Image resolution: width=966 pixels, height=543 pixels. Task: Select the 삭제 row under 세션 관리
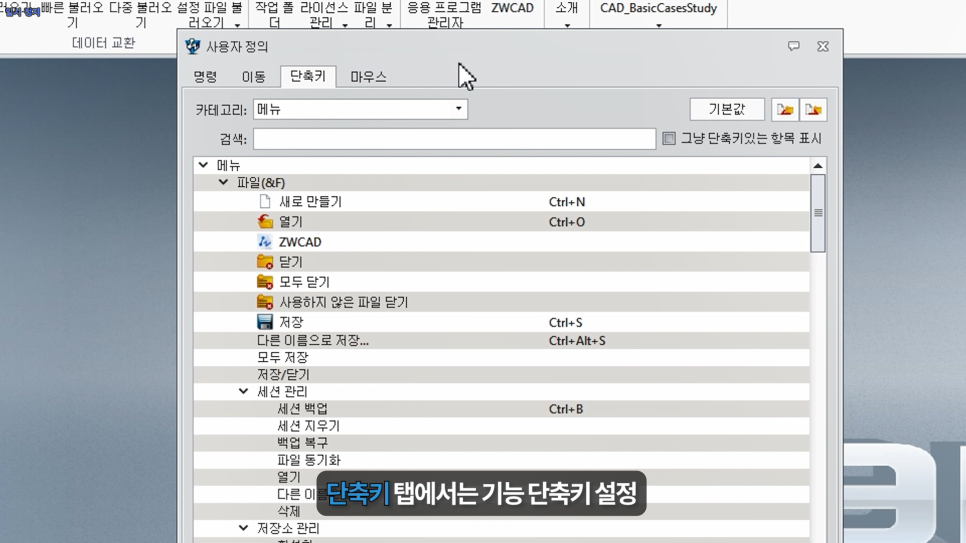[x=501, y=511]
